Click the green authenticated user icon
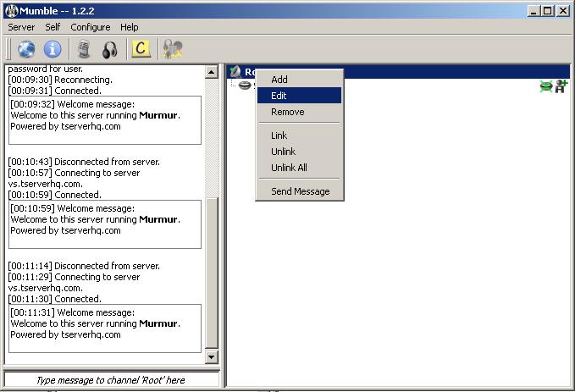Image resolution: width=575 pixels, height=392 pixels. [x=546, y=86]
